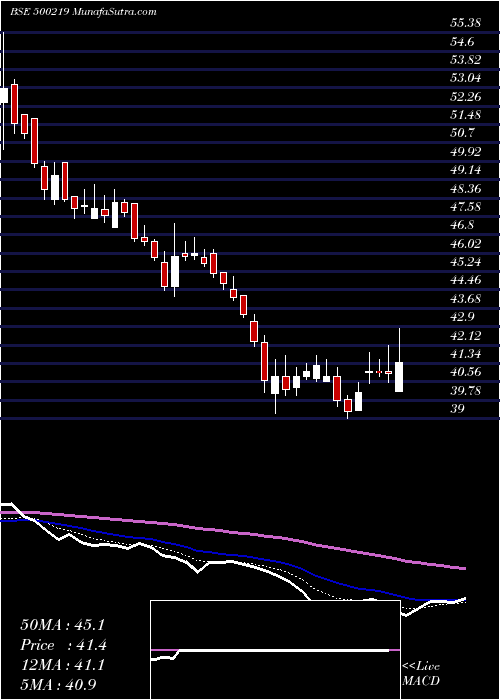Select the 53.82 price axis label
Viewport: 500px width, 700px height.
(465, 60)
